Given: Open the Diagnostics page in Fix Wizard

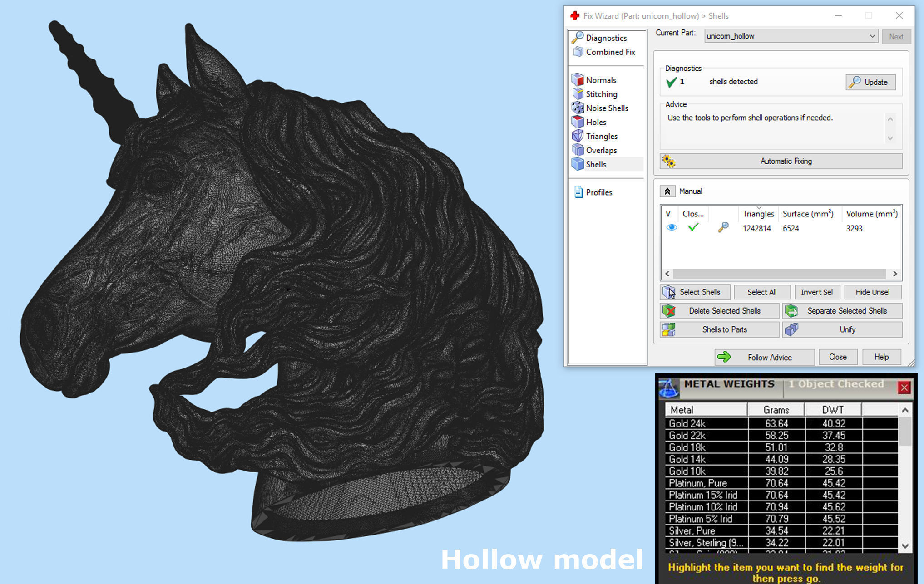Looking at the screenshot, I should click(606, 38).
